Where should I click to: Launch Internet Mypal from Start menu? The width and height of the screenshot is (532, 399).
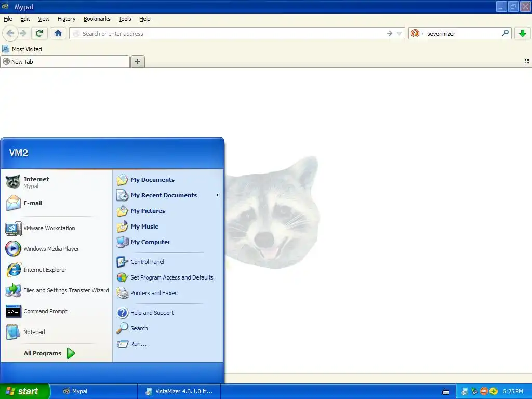point(57,182)
